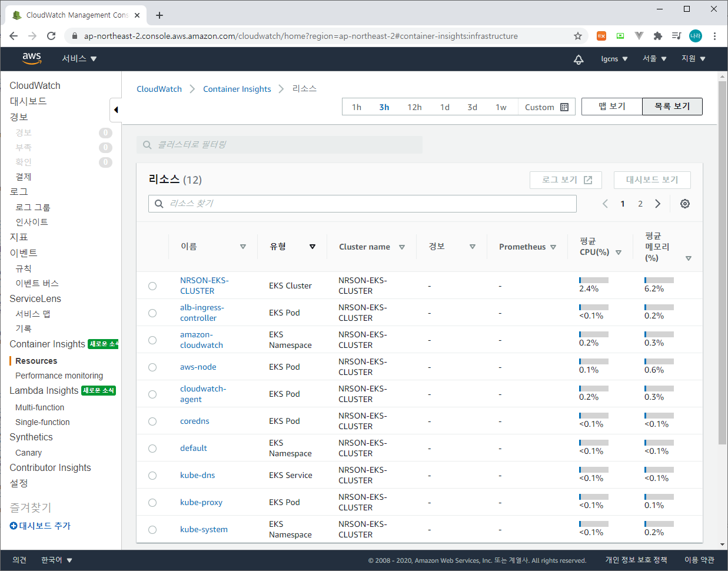Screen dimensions: 728x571
Task: Select radio button for NRSON-EKS-CLUSTER row
Action: point(152,286)
